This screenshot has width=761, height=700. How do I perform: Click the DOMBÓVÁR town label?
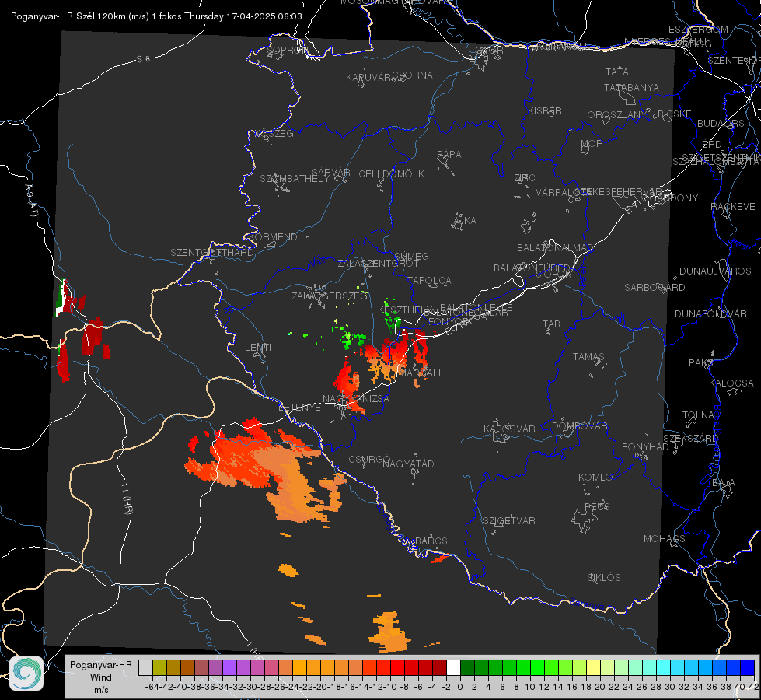coord(580,426)
